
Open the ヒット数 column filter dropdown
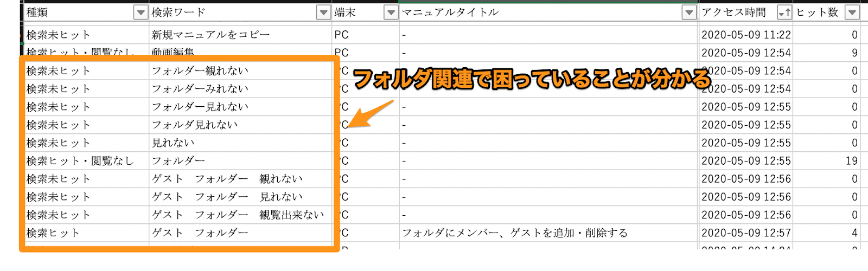point(852,12)
